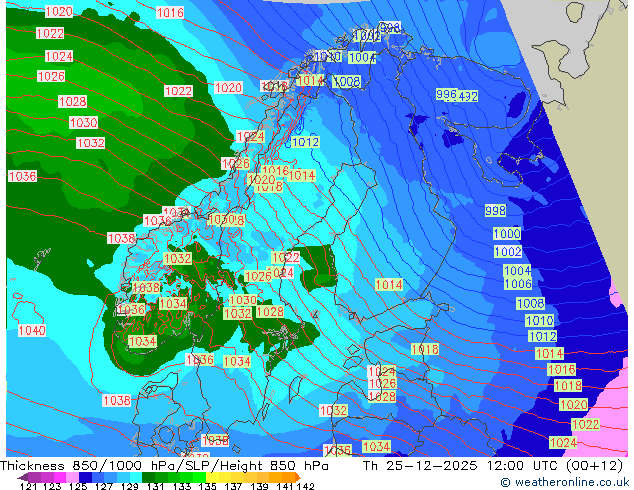Viewport: 634px width, 490px height.
Task: Click the 1020 label in top-left corner
Action: 59,11
